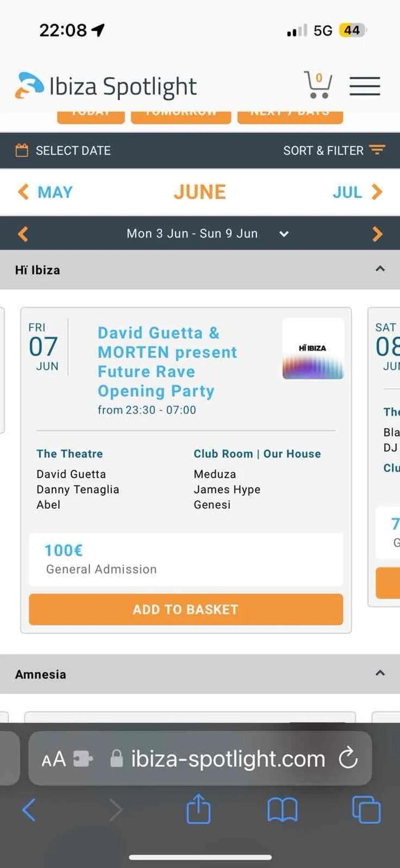
Task: Add the 100€ ticket to basket
Action: pos(186,609)
